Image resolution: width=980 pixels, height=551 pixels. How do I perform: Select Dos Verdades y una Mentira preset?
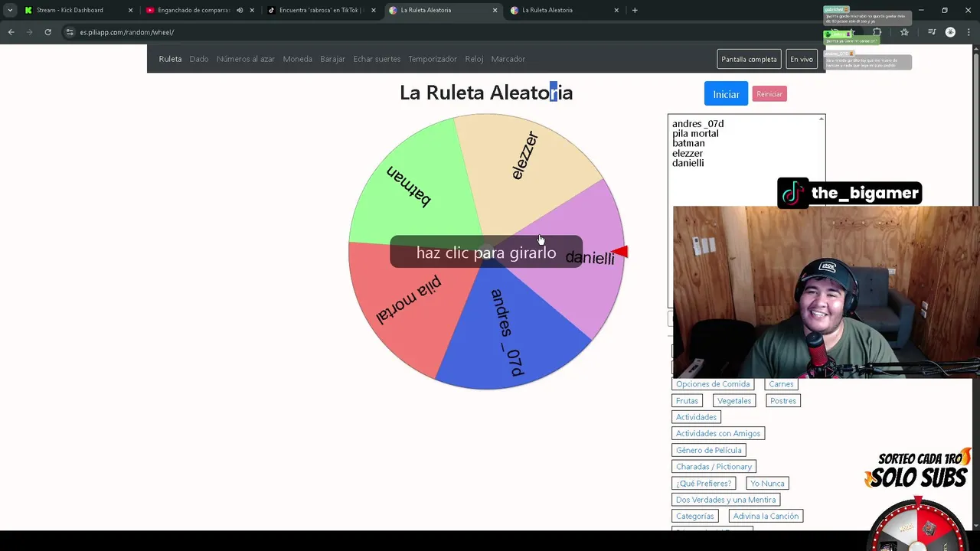coord(726,500)
